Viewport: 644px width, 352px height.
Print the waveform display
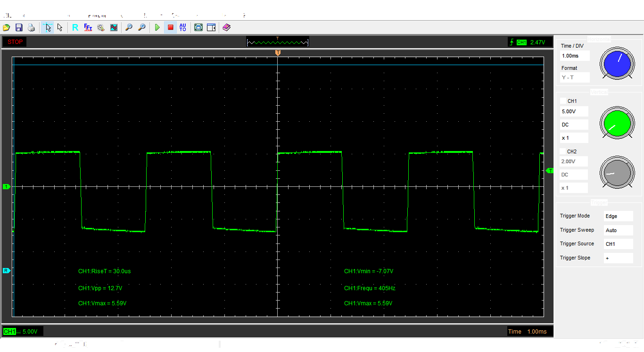[31, 27]
